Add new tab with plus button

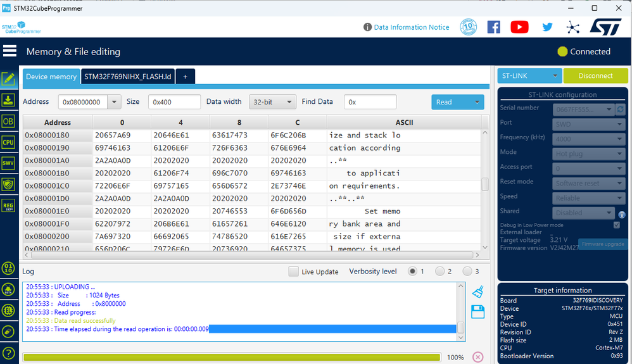tap(186, 77)
